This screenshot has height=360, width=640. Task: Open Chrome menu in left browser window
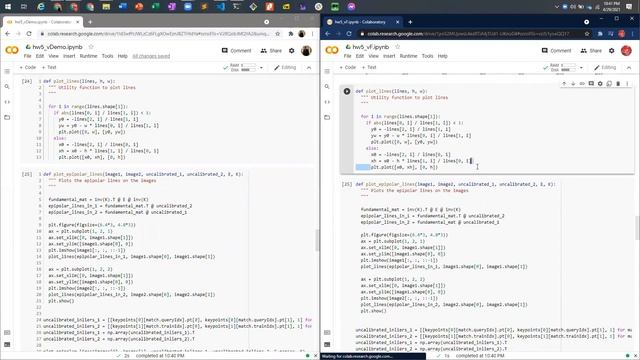click(x=313, y=34)
